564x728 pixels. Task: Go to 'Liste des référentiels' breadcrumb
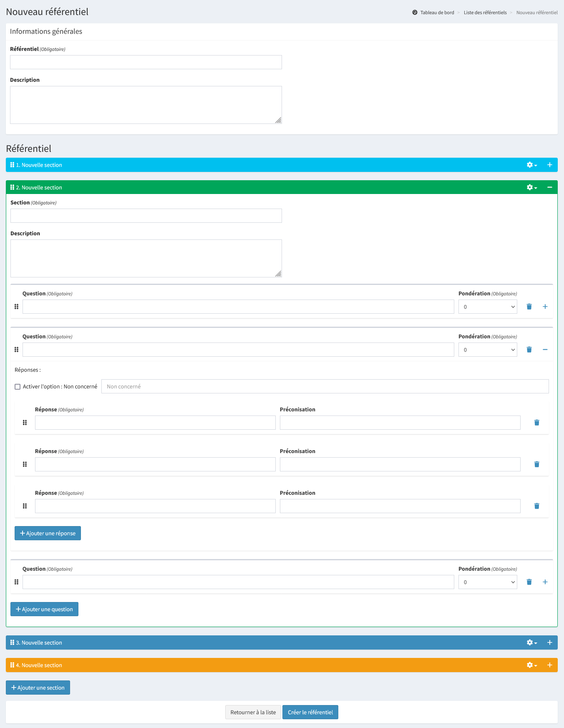485,13
